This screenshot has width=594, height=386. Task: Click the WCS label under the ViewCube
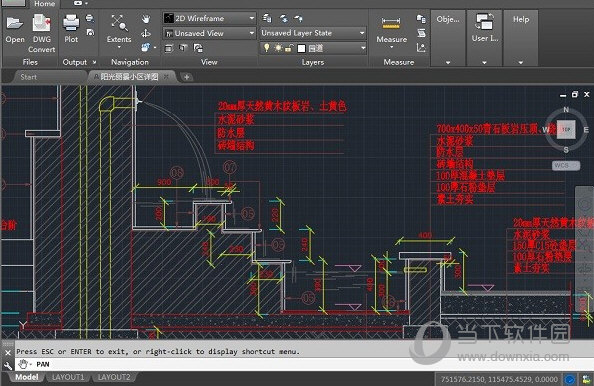tap(565, 166)
